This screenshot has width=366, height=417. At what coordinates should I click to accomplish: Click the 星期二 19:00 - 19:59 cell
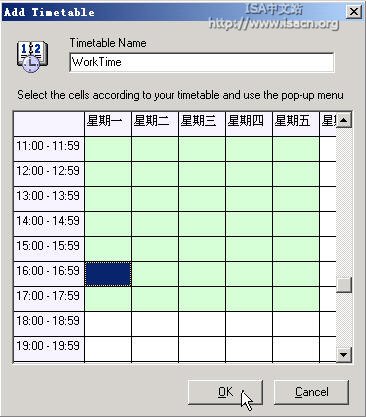point(155,349)
